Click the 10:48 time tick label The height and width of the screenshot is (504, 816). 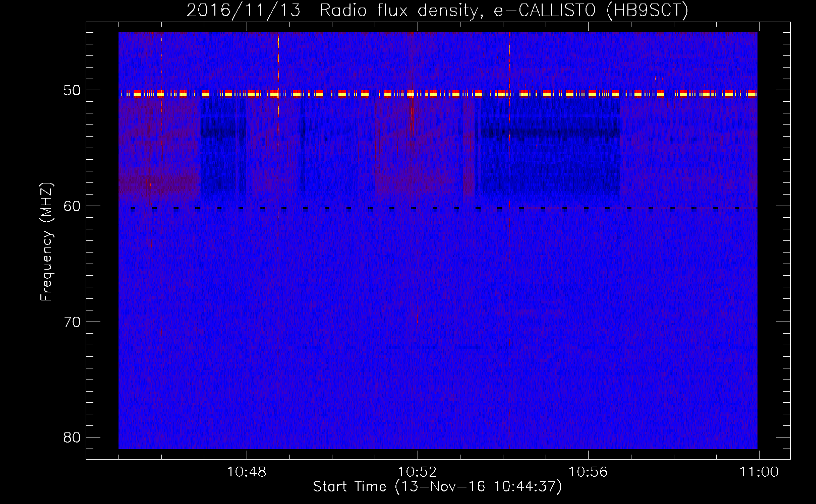247,472
